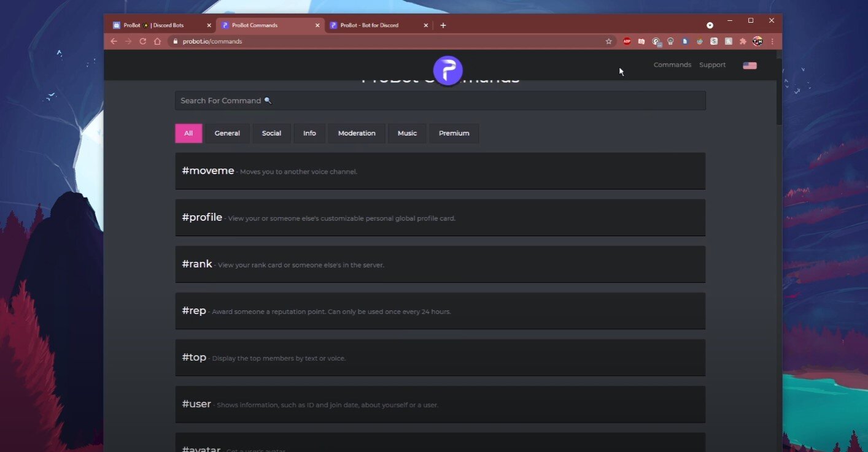Open the browser profile avatar icon
Viewport: 868px width, 452px height.
point(758,41)
